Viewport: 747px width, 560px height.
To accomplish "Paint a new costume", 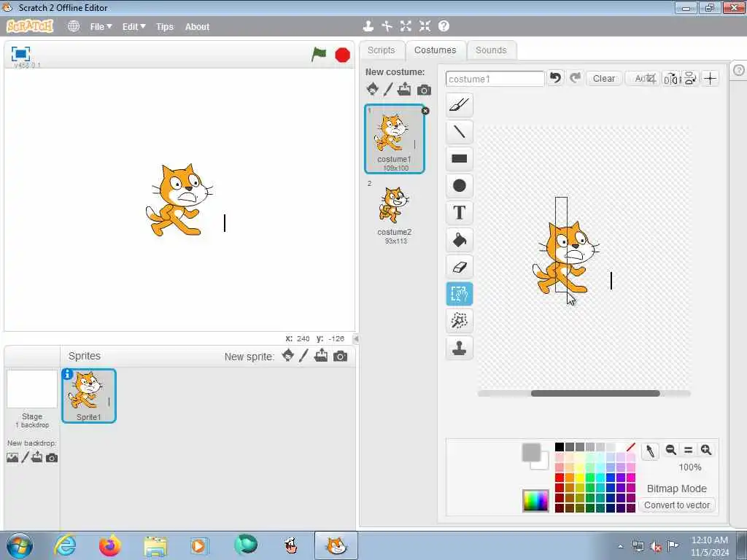I will coord(388,89).
